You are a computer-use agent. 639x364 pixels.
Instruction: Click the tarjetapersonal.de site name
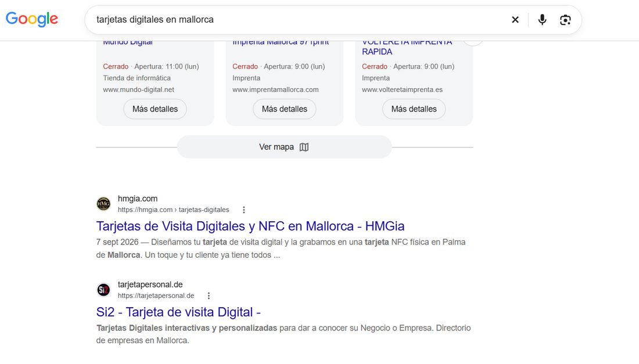[150, 284]
